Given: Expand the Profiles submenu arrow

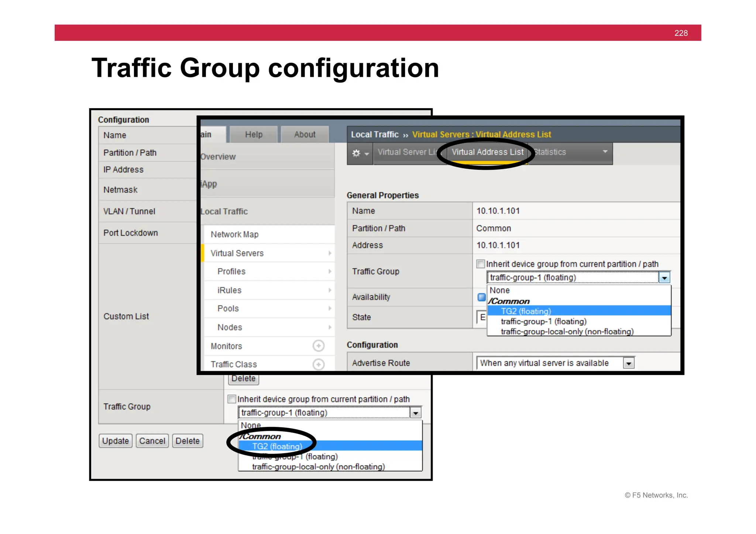Looking at the screenshot, I should tap(330, 271).
